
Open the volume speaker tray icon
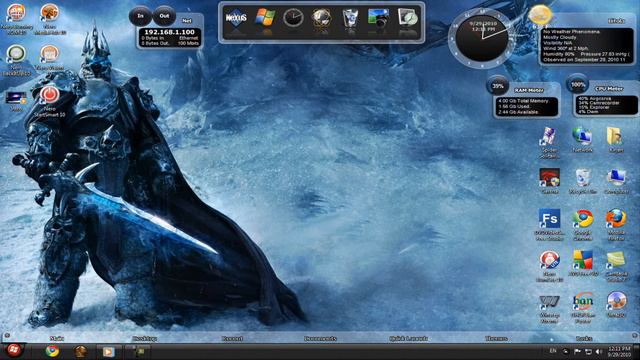point(599,351)
